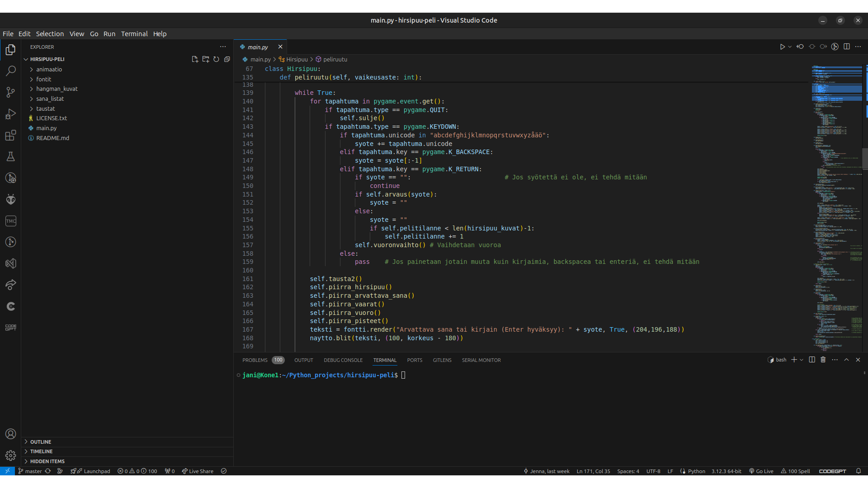This screenshot has height=488, width=868.
Task: Click New File icon in explorer header
Action: click(x=195, y=59)
